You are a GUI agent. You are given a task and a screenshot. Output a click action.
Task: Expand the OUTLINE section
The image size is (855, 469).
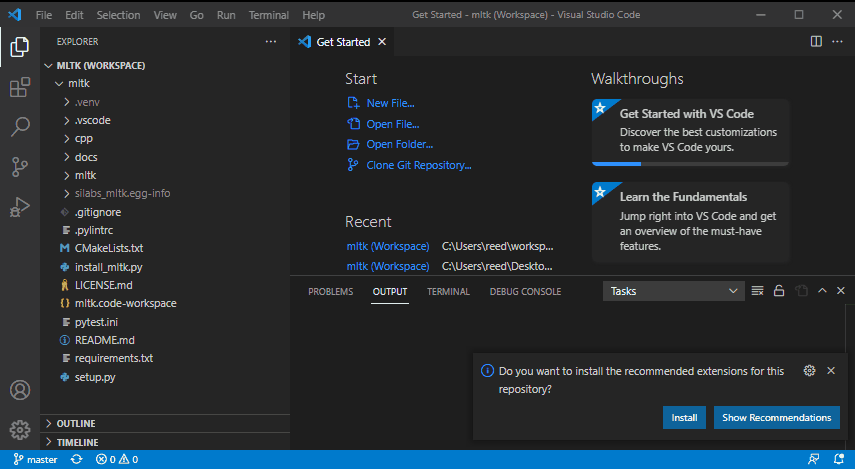pyautogui.click(x=76, y=423)
